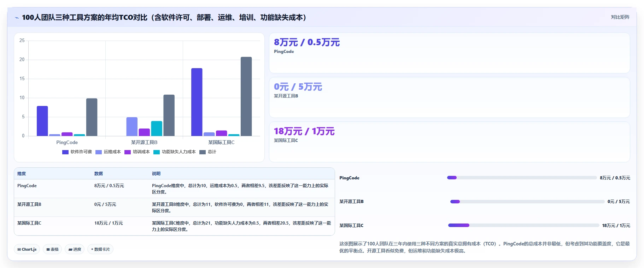
Task: Click 某国际工具C's purple 培训成本 bar
Action: (x=222, y=133)
